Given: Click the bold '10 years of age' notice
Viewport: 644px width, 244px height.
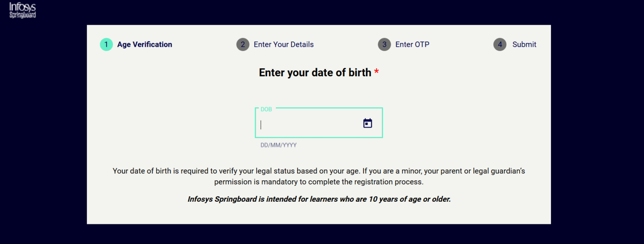Looking at the screenshot, I should tap(319, 199).
